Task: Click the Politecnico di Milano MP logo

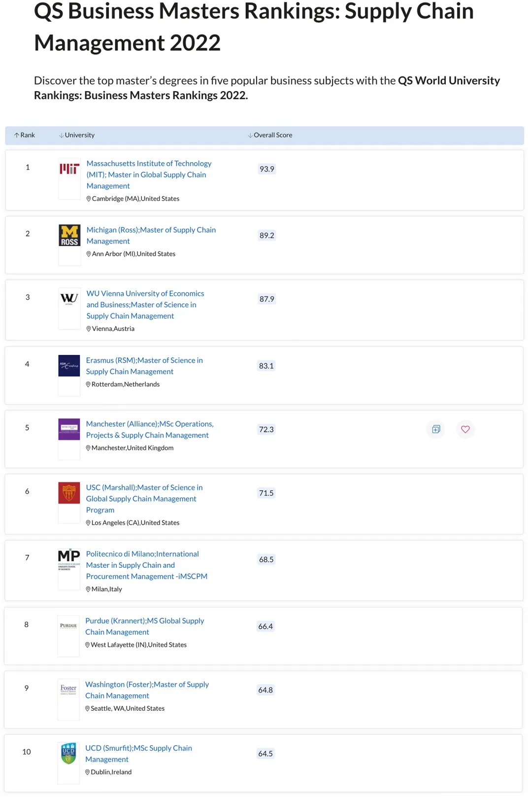Action: (x=69, y=558)
